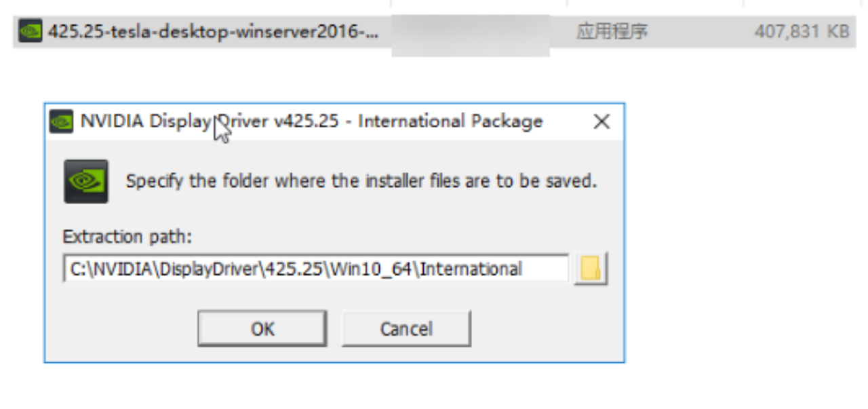
Task: Select the 425.25-tesla-desktop-winserver2016 file name
Action: tap(214, 31)
